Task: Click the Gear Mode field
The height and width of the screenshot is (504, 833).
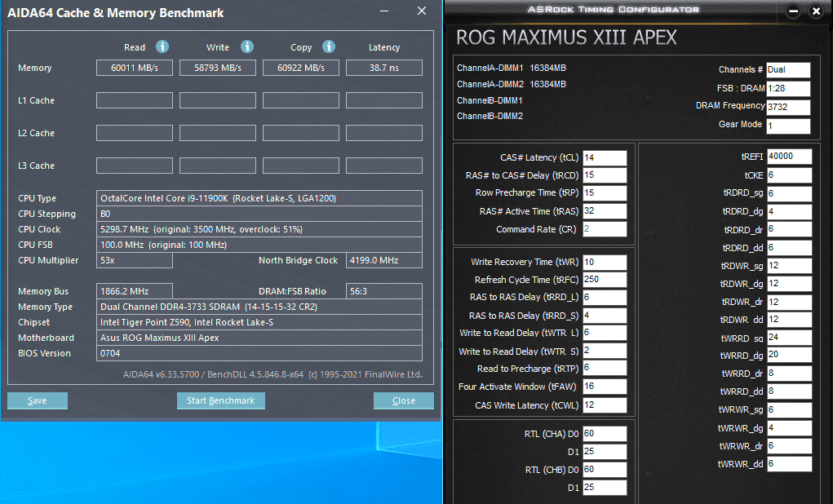Action: click(x=788, y=126)
